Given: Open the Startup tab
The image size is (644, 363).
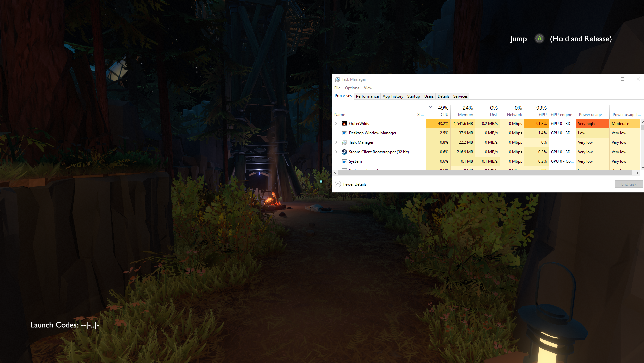Looking at the screenshot, I should (414, 96).
